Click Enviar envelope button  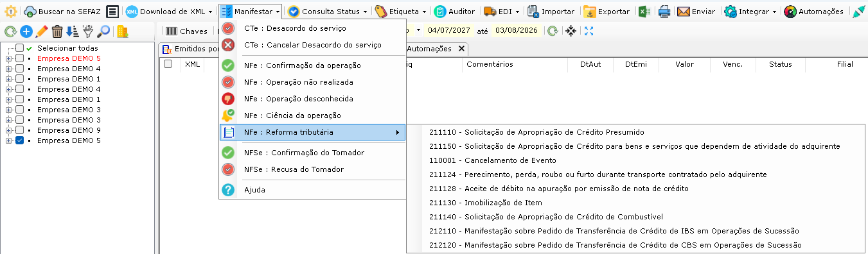click(696, 12)
